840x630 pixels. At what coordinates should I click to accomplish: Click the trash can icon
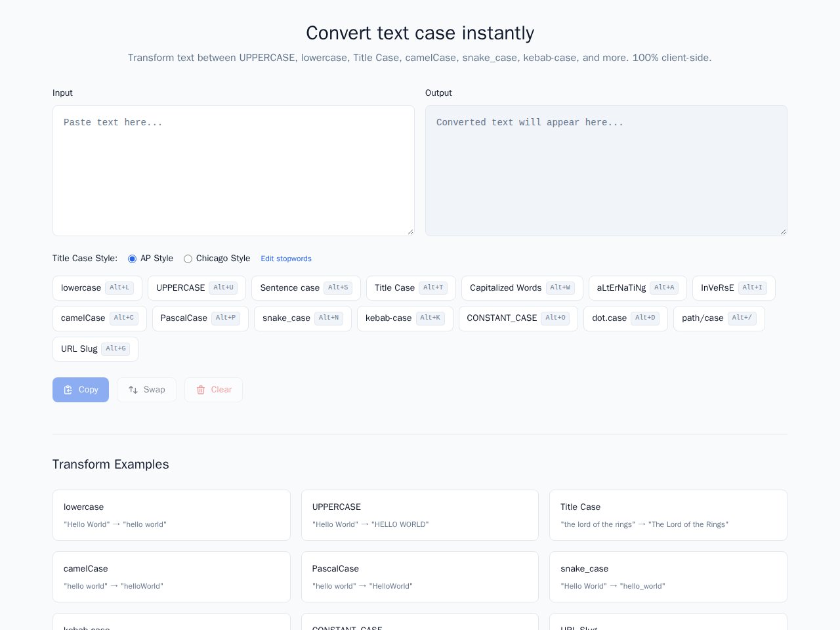(201, 390)
